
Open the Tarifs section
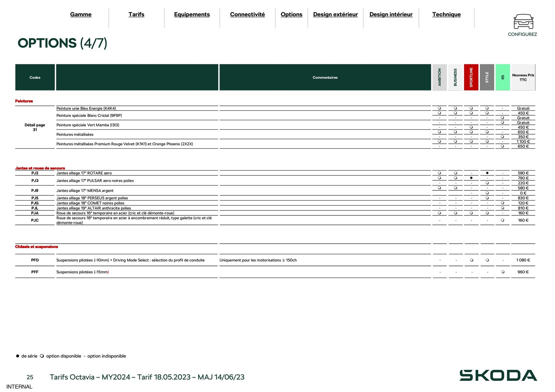(136, 14)
